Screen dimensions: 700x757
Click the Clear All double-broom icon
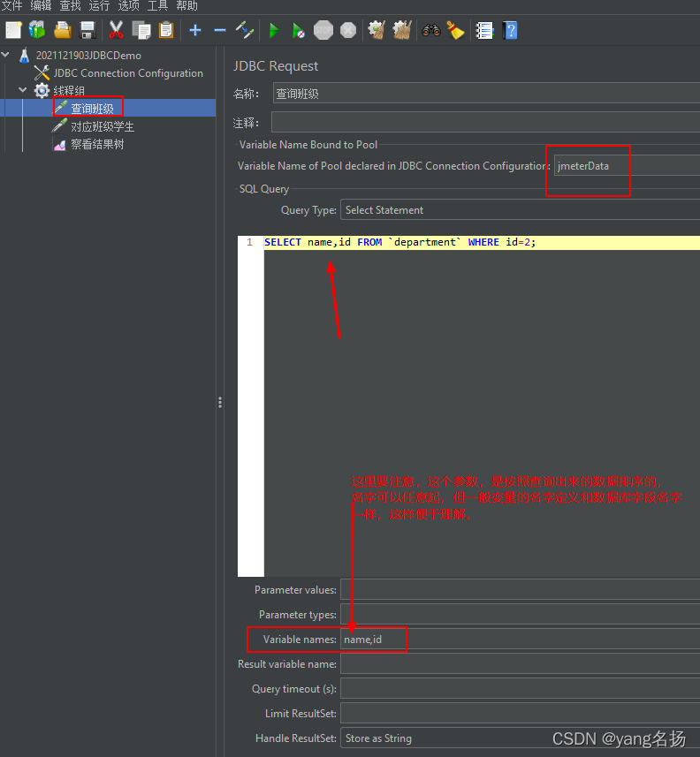pos(402,31)
